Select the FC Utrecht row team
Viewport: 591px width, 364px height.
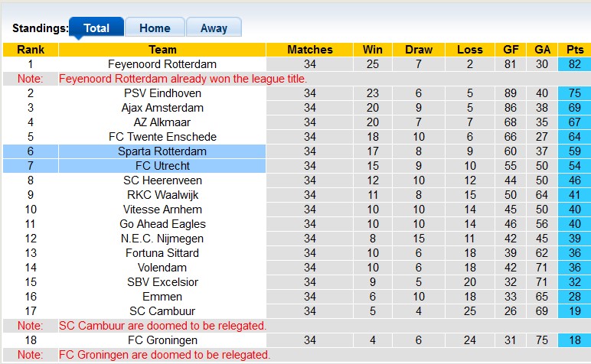162,166
